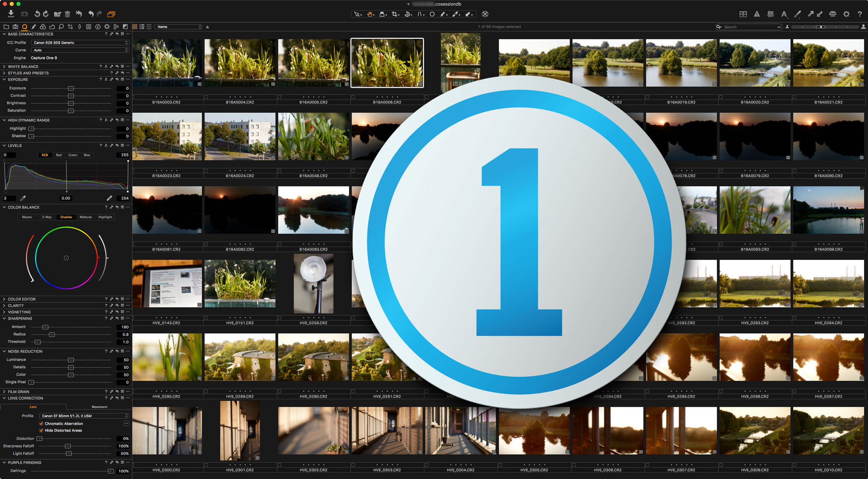
Task: Tick selection checkbox for B16A0020.CR2
Action: point(721,97)
